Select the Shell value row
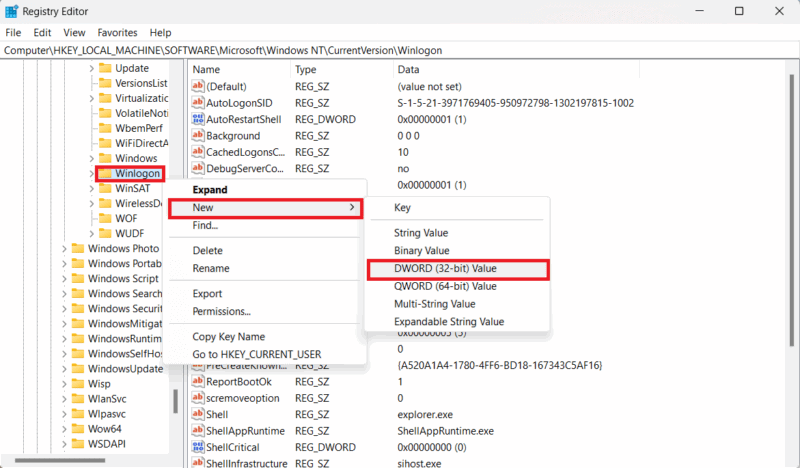Image resolution: width=800 pixels, height=468 pixels. tap(217, 414)
